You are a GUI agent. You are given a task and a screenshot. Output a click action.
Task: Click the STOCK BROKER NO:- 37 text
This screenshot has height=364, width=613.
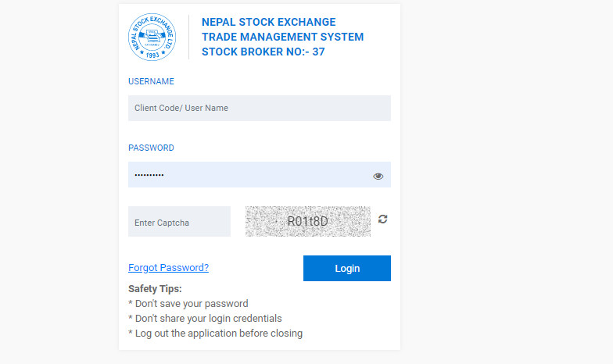pyautogui.click(x=263, y=52)
